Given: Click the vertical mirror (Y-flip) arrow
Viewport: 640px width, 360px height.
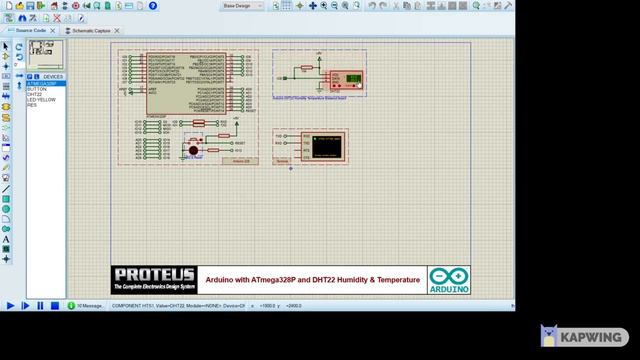Looking at the screenshot, I should tap(19, 85).
